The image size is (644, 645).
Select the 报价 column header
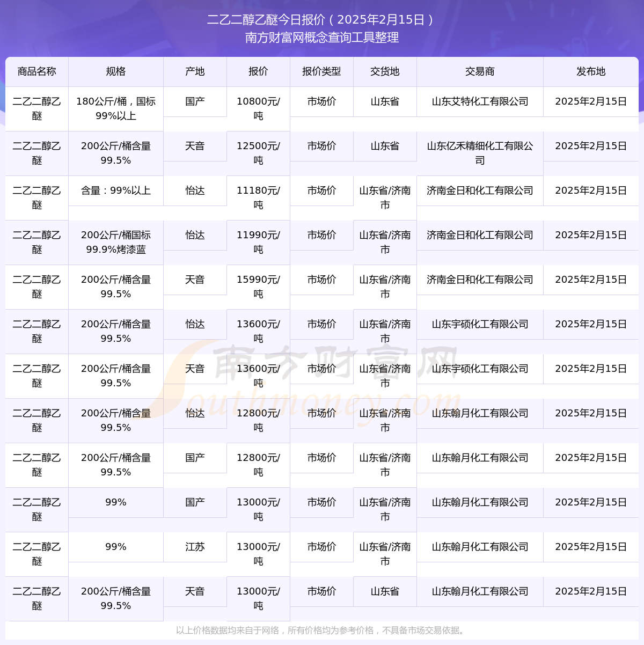[x=258, y=71]
